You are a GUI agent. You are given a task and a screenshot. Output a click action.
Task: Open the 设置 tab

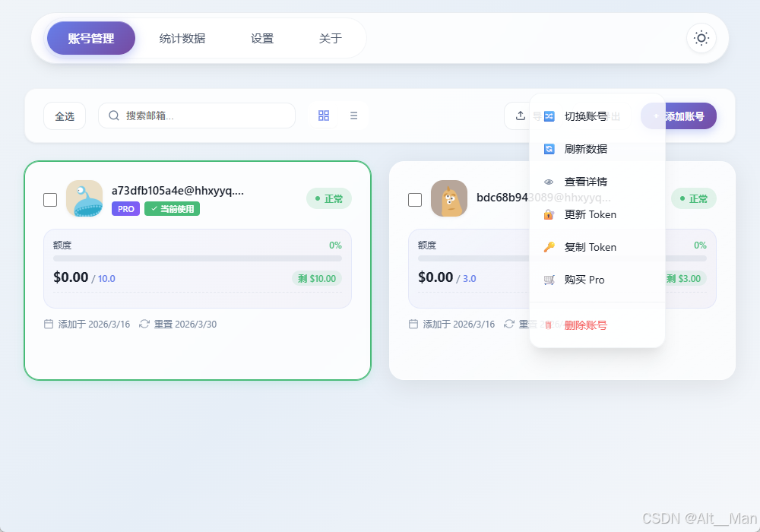261,37
